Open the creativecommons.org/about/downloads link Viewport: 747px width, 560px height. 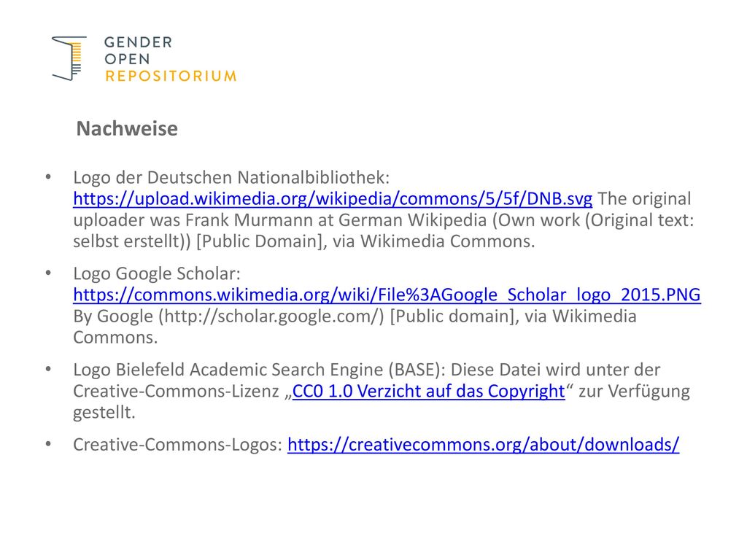tap(483, 444)
